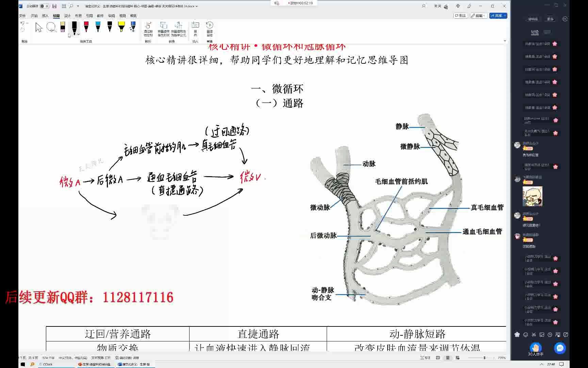Open the blue chat bubble button
This screenshot has width=588, height=368.
[x=560, y=348]
